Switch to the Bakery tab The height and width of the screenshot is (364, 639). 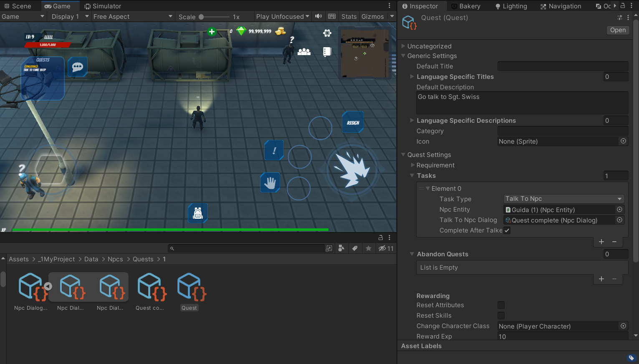[466, 6]
